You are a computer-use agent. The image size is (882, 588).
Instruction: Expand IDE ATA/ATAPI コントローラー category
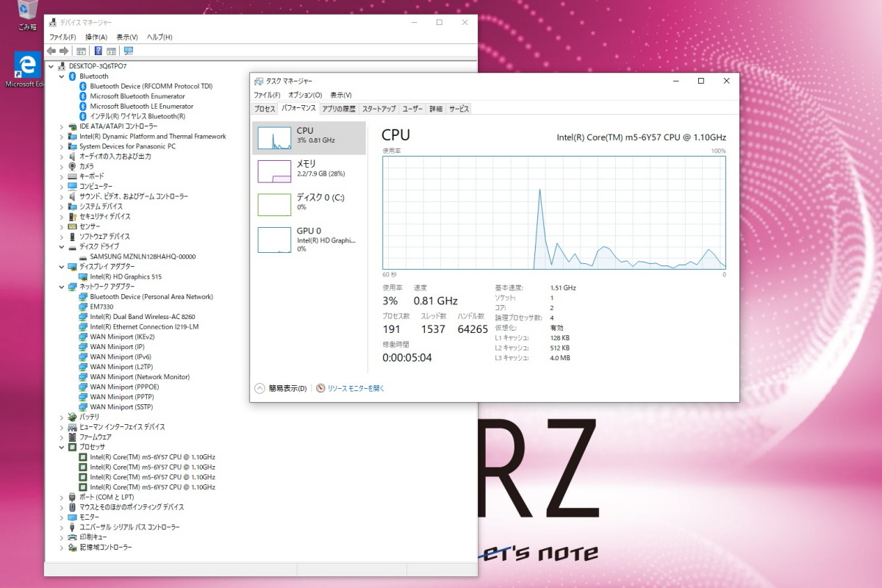(x=62, y=126)
